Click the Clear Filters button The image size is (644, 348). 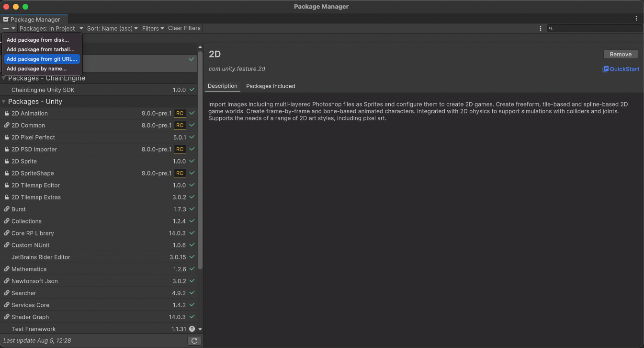point(184,28)
